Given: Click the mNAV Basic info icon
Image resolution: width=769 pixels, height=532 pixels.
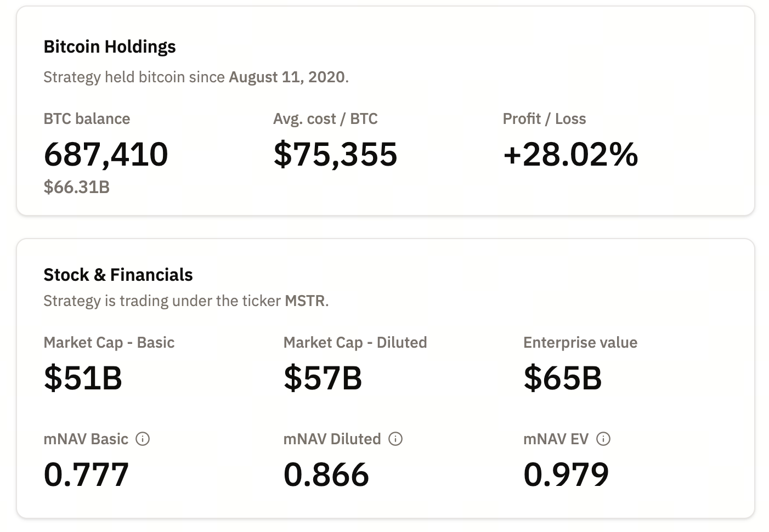Looking at the screenshot, I should coord(143,439).
